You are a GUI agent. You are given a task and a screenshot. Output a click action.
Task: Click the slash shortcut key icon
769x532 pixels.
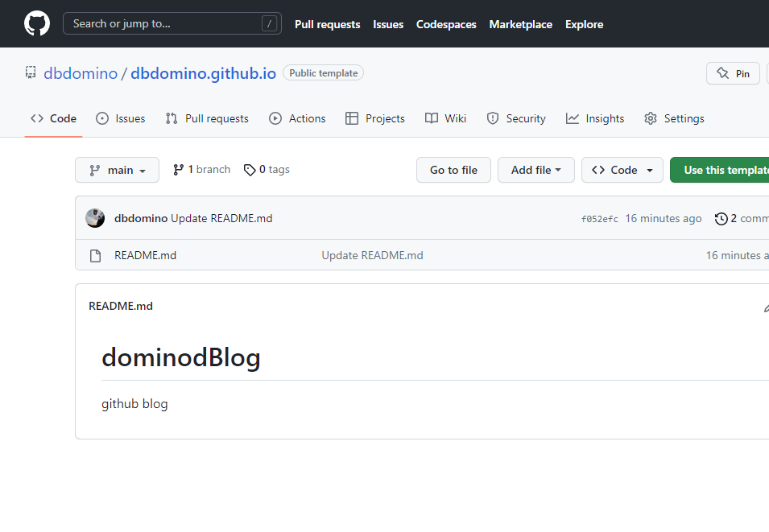coord(269,23)
